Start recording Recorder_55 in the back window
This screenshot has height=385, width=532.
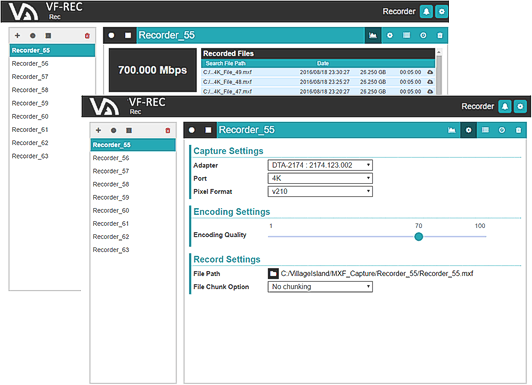[x=111, y=35]
